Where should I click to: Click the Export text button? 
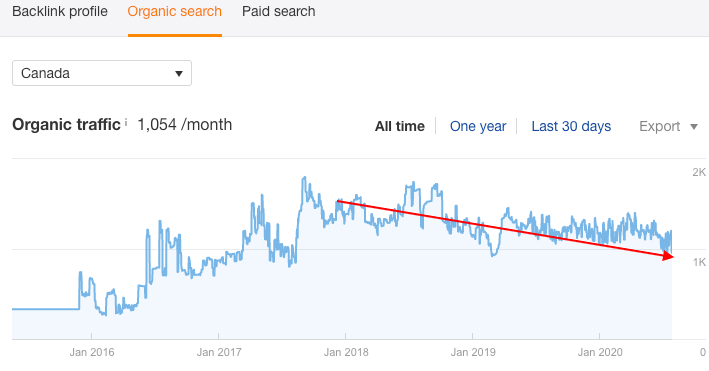tap(659, 126)
